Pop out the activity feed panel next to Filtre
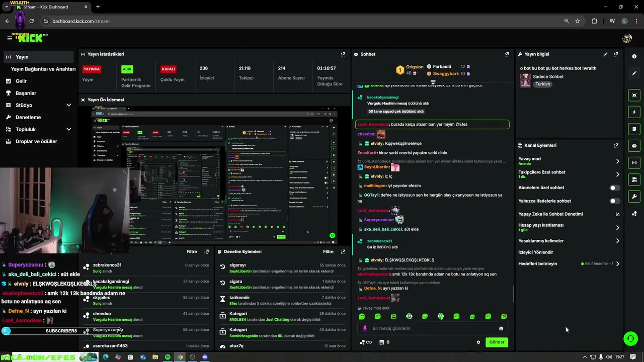Image resolution: width=644 pixels, height=362 pixels. [x=206, y=251]
